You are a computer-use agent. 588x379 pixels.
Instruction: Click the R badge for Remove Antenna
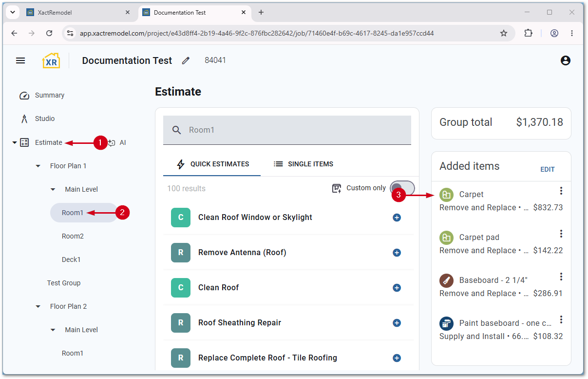click(181, 253)
